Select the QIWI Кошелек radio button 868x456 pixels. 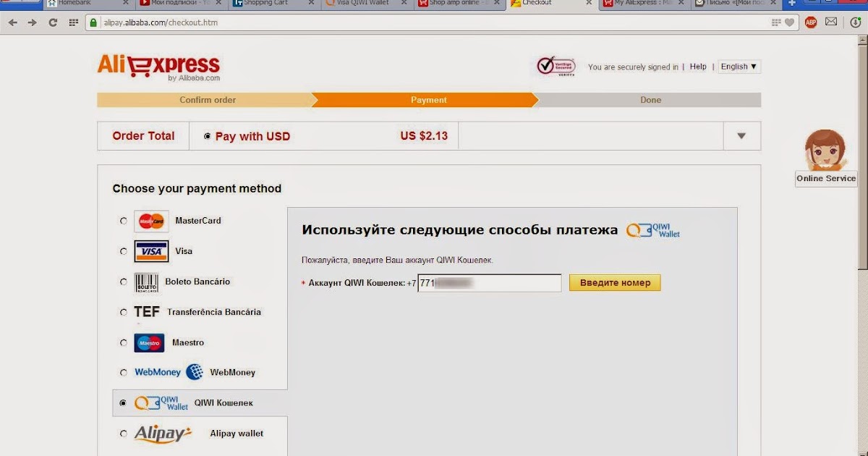(x=124, y=403)
